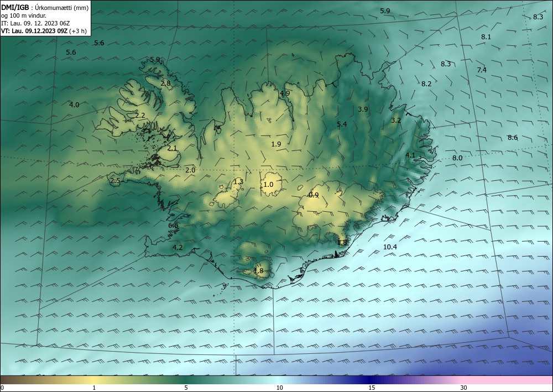This screenshot has width=553, height=392.
Task: Pick the pale yellow section of the color scale
Action: (x=94, y=380)
